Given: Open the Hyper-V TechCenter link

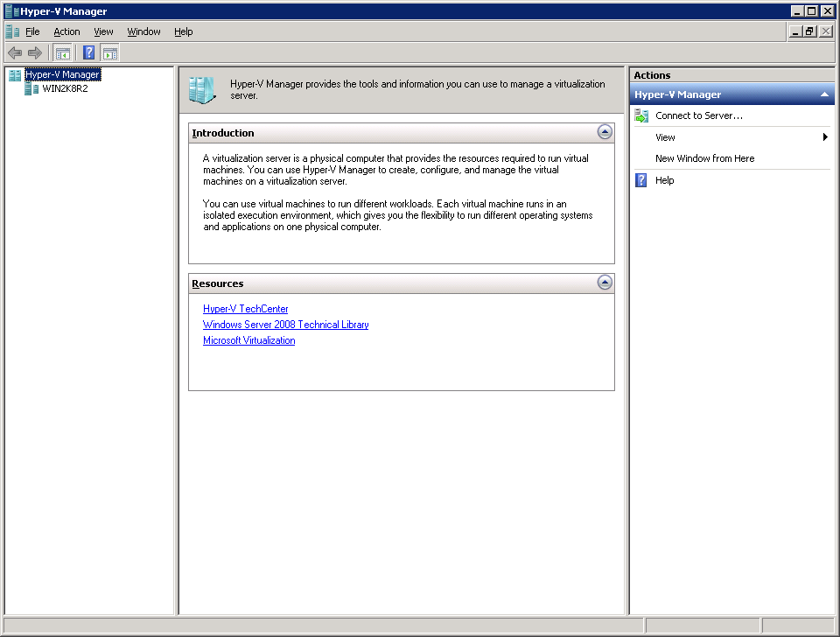Looking at the screenshot, I should point(245,309).
